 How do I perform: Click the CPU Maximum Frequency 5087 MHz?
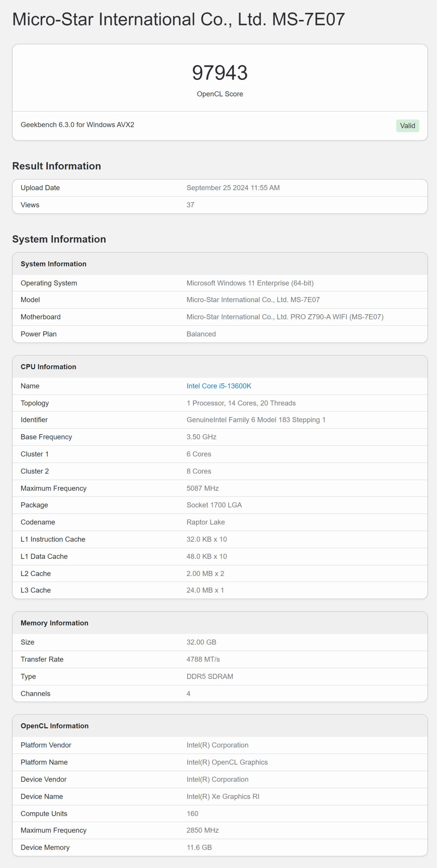pos(203,488)
